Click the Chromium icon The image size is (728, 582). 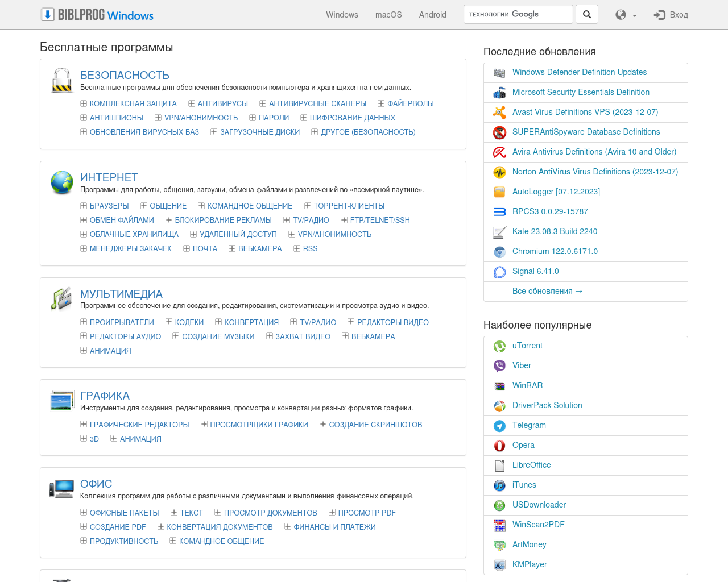[x=499, y=252]
